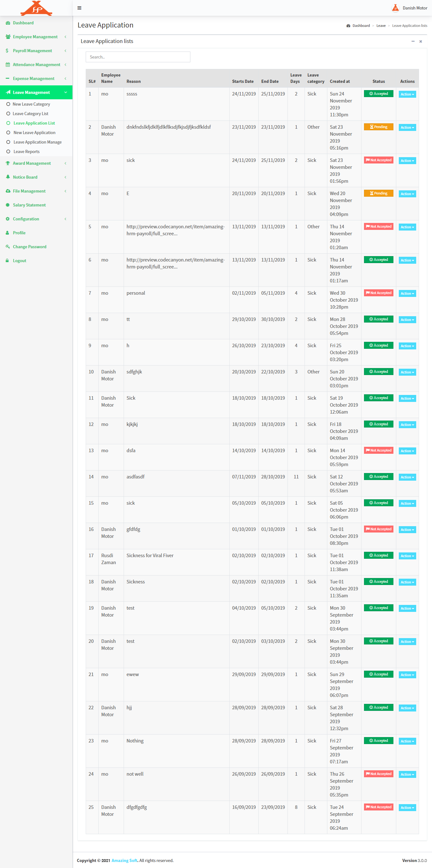This screenshot has height=868, width=432.
Task: Open Action dropdown for row 1
Action: (407, 94)
